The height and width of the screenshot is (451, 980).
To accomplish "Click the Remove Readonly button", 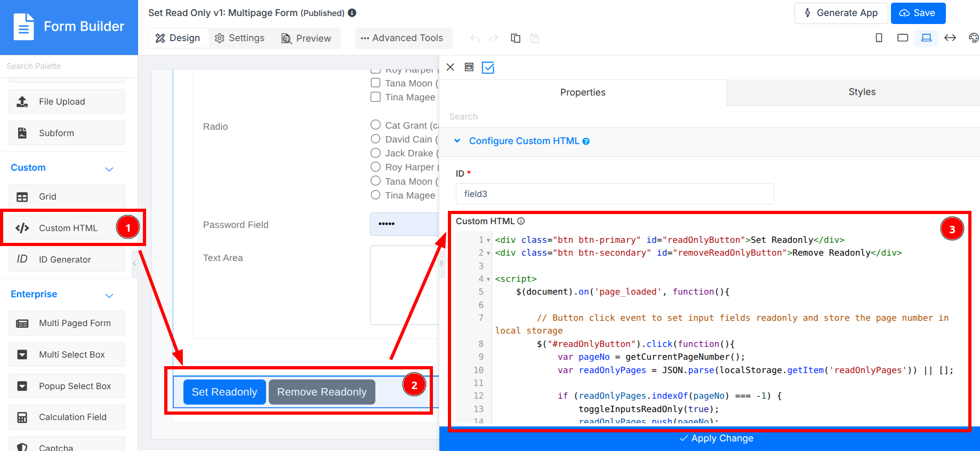I will pos(322,392).
